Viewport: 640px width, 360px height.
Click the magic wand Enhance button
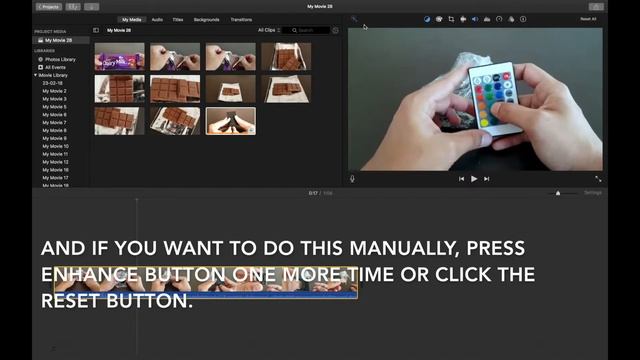tap(354, 19)
